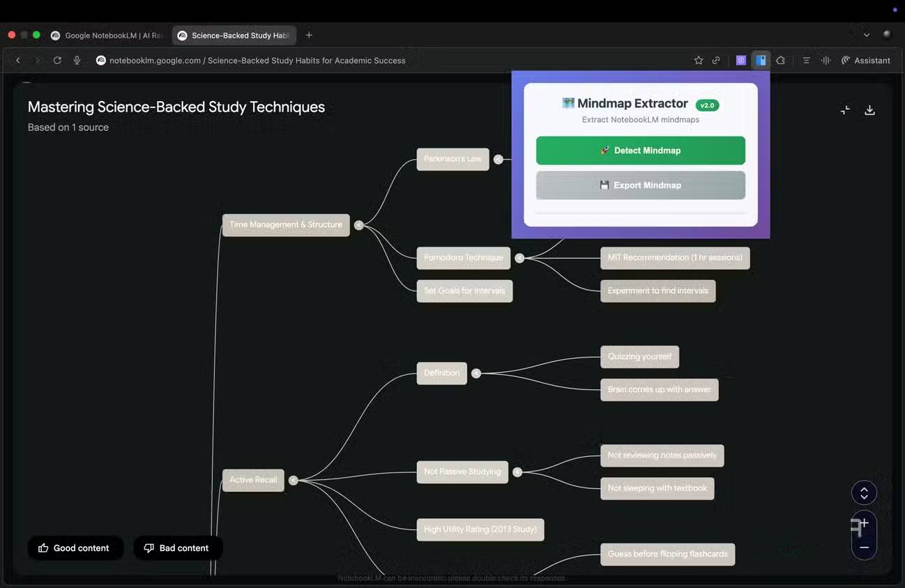Copy the page link with the chain icon
905x588 pixels.
[716, 61]
